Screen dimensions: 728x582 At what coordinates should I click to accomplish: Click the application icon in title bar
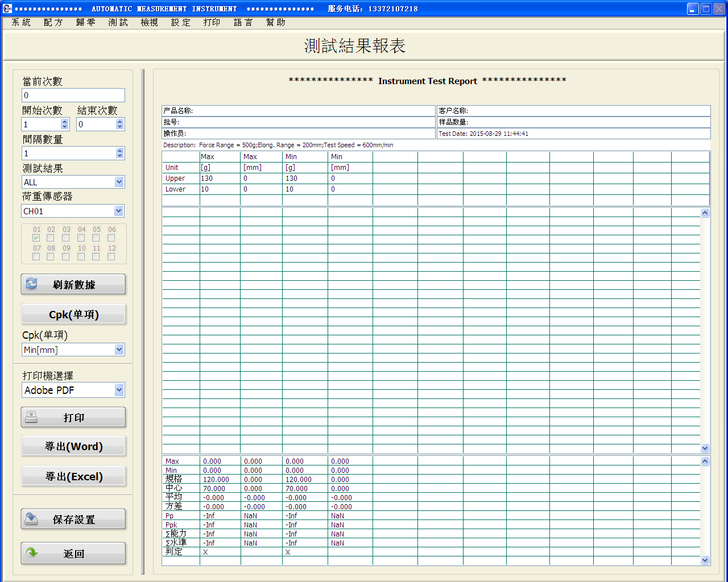(x=7, y=9)
